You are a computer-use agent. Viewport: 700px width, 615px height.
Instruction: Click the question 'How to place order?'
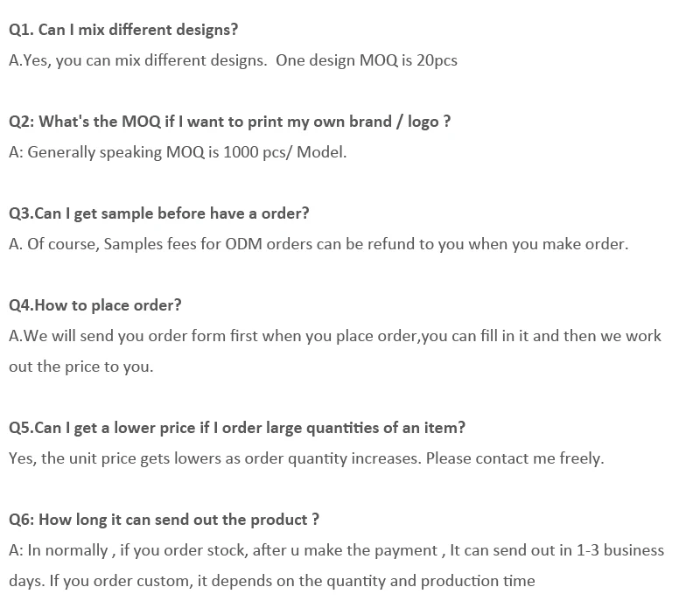(95, 305)
